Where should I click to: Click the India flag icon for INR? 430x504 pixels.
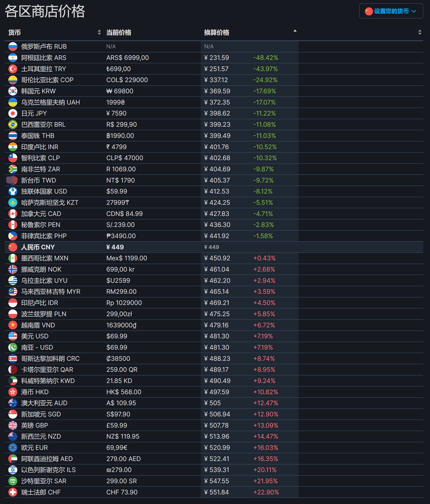pos(13,147)
